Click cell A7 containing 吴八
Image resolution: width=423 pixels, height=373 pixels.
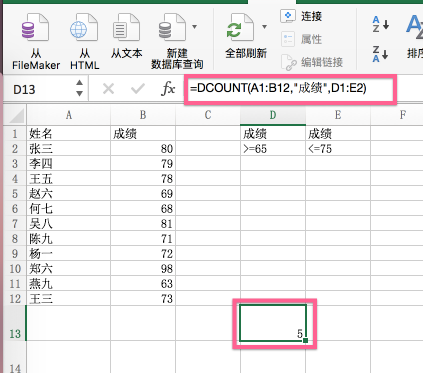click(x=68, y=223)
